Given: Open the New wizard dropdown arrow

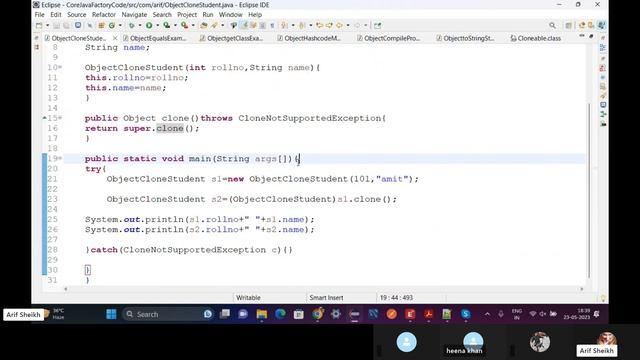Looking at the screenshot, I should tap(47, 25).
